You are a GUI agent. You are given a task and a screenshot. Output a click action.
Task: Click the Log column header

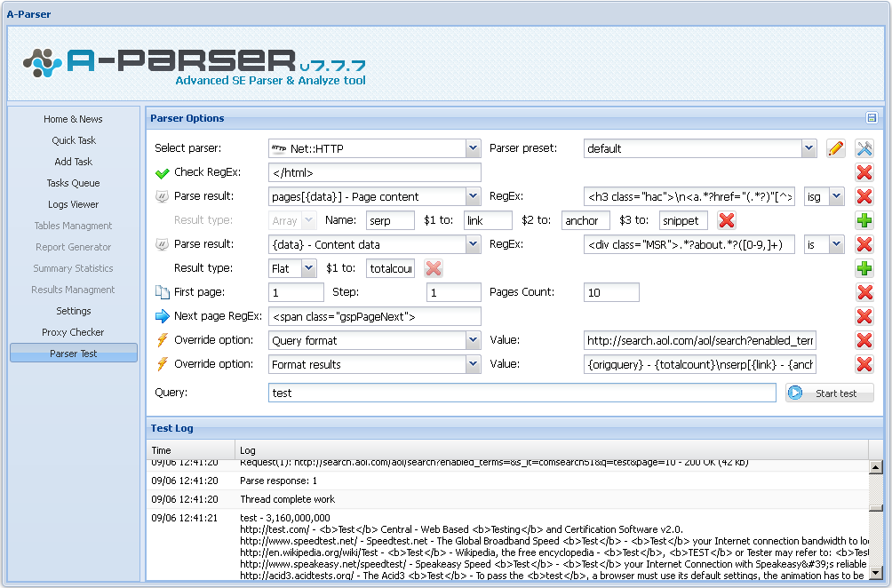551,449
